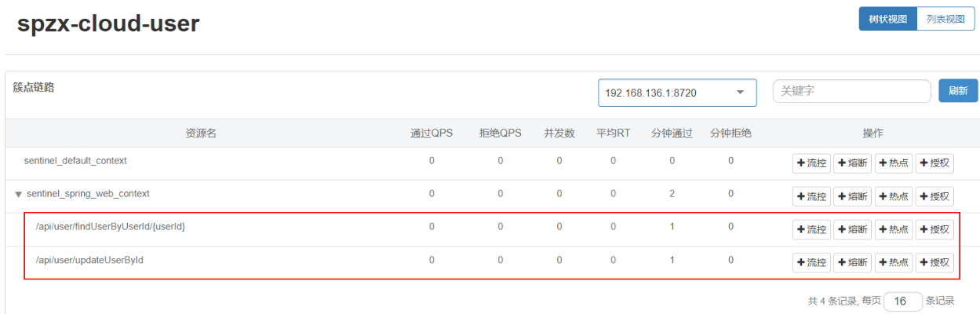Add 热点 rule for findUserByUserId resource

(894, 229)
